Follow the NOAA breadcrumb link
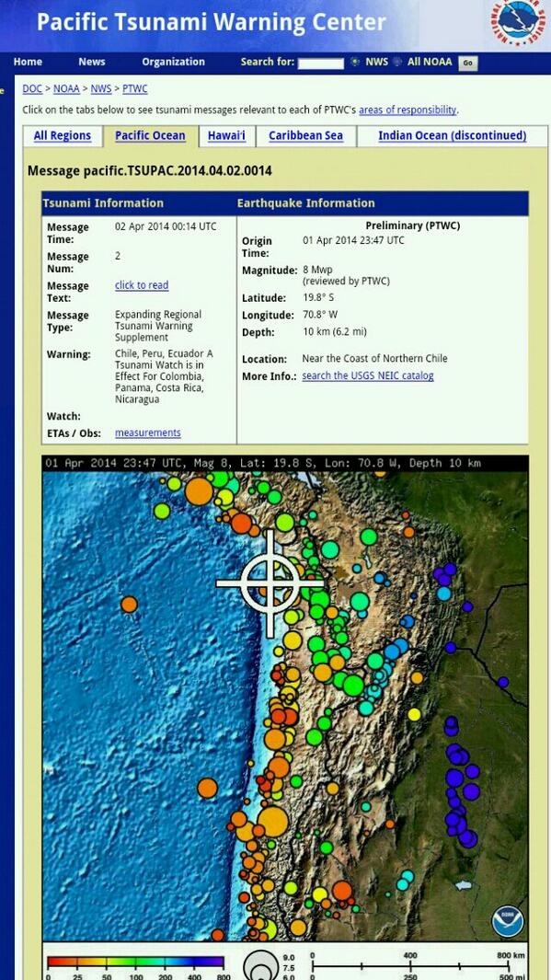This screenshot has height=980, width=551. pos(66,88)
